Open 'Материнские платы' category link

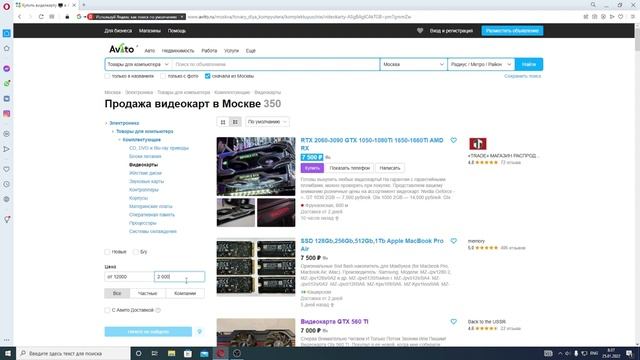point(151,206)
